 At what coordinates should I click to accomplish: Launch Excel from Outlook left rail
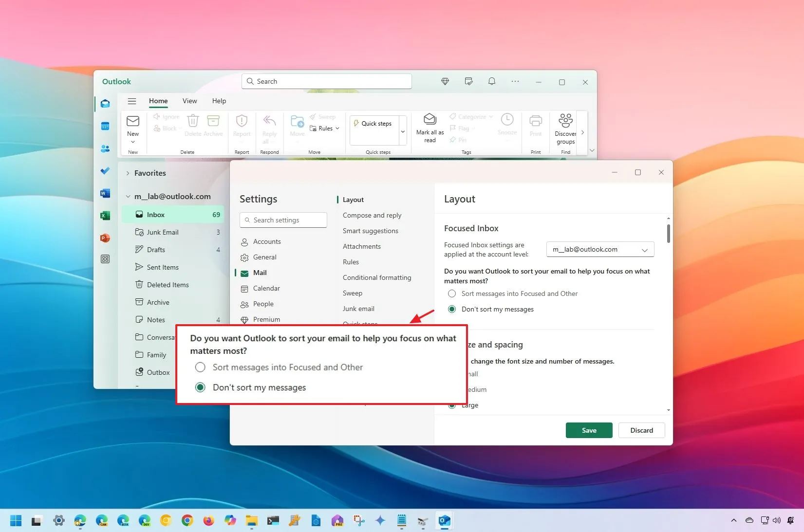105,216
